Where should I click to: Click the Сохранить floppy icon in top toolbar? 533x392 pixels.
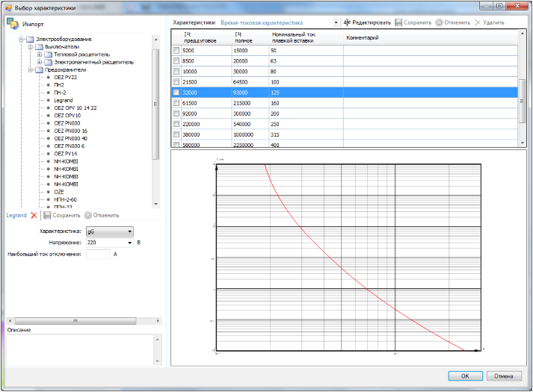point(398,22)
